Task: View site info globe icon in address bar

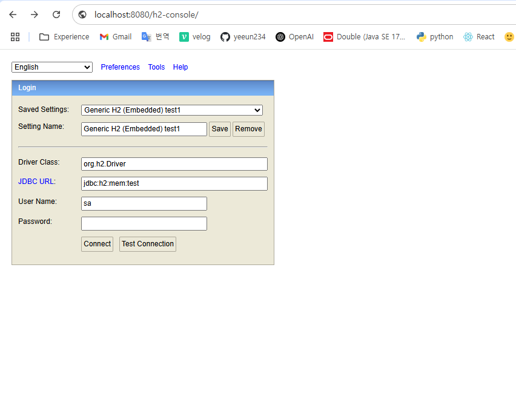Action: [x=82, y=15]
